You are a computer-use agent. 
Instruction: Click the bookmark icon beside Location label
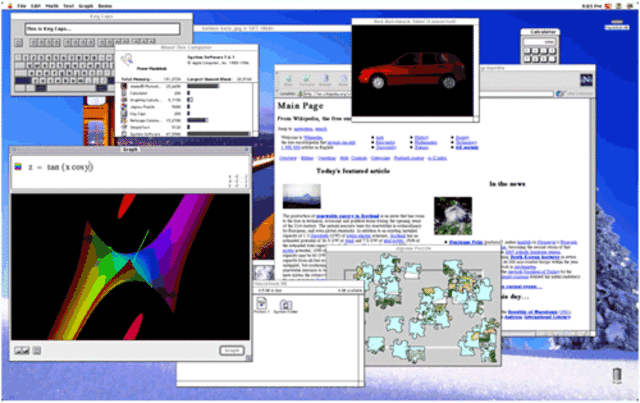300,94
